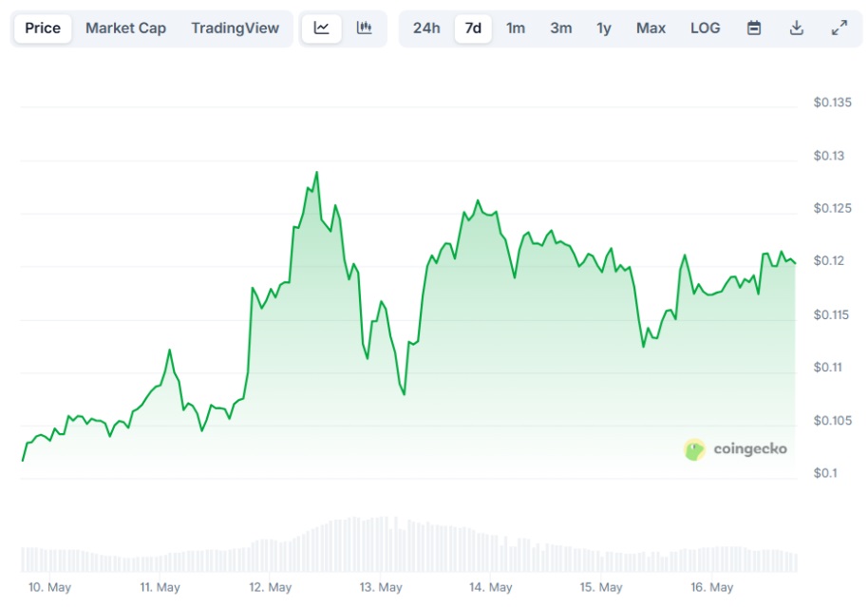Switch to candlestick chart view
Image resolution: width=868 pixels, height=607 pixels.
click(x=364, y=28)
